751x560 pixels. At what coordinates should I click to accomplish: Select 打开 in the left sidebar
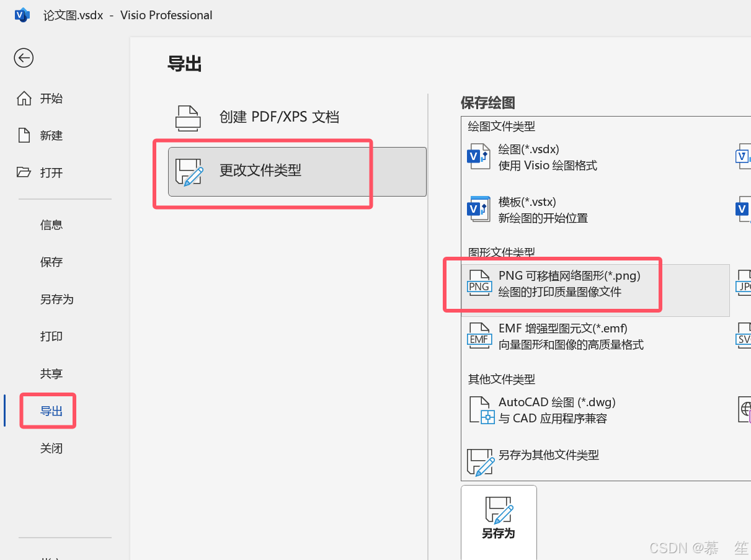(x=51, y=172)
